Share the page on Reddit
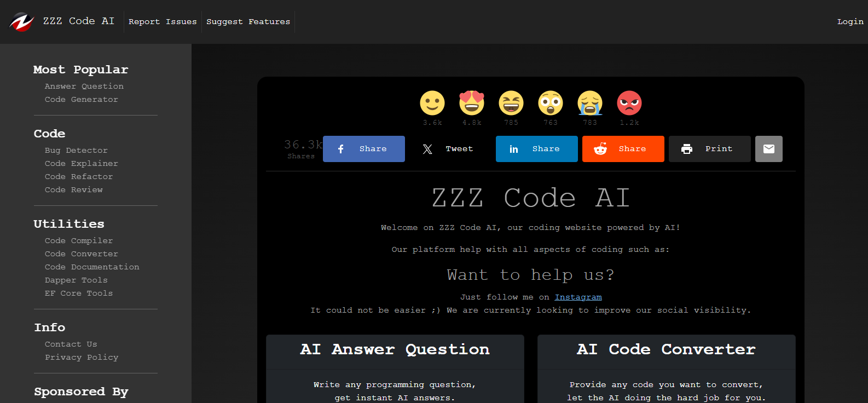The image size is (868, 403). click(623, 149)
